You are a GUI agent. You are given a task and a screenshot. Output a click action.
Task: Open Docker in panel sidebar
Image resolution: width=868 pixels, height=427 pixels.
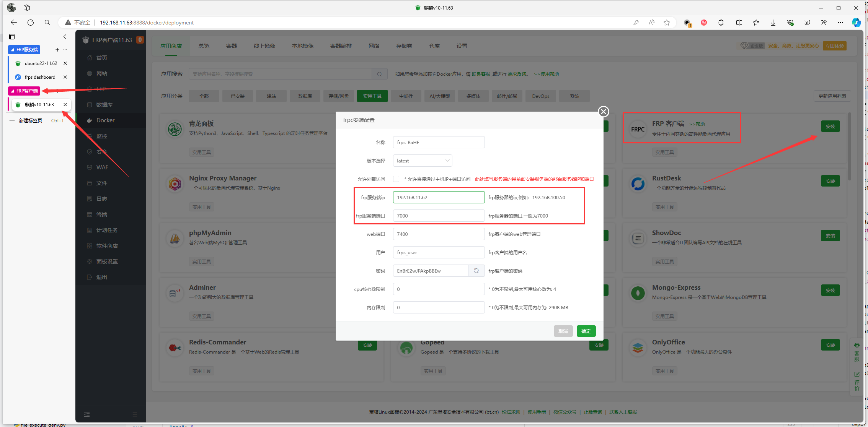105,120
